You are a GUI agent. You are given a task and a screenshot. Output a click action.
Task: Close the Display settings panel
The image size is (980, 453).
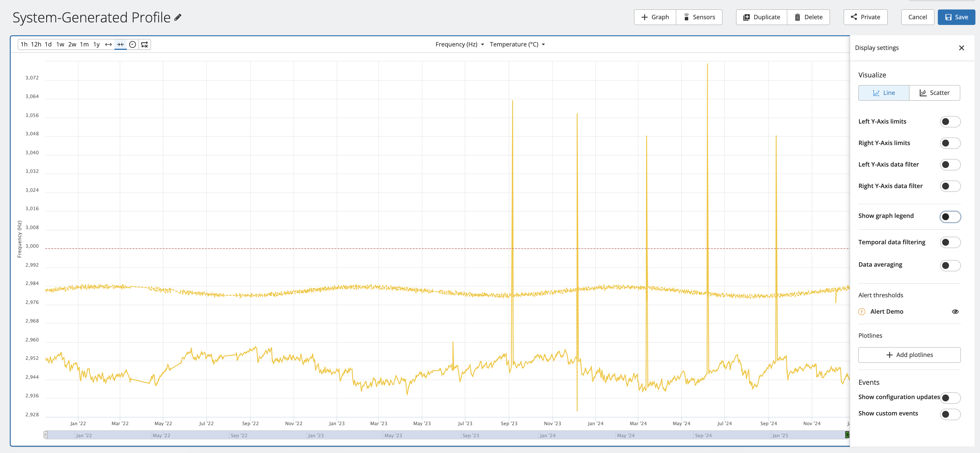tap(961, 48)
